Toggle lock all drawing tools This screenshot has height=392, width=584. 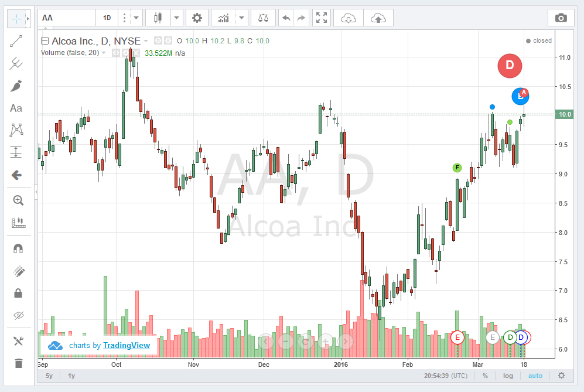(18, 294)
